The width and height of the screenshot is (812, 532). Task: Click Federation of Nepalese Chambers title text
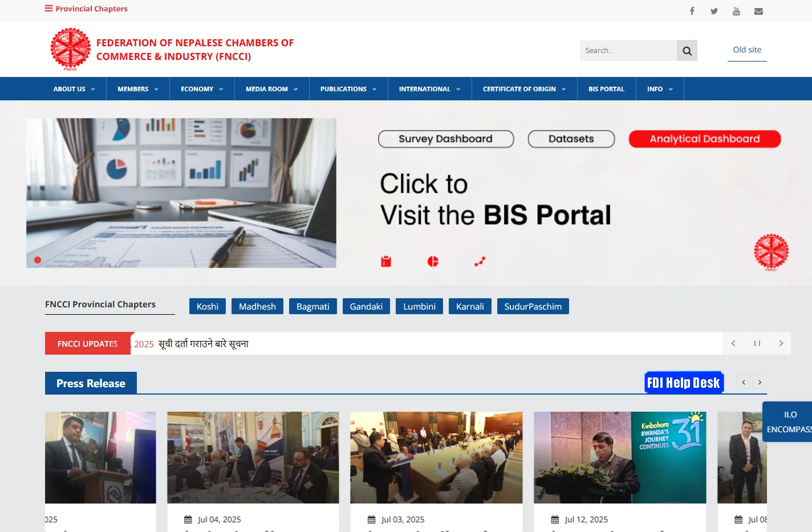[195, 50]
